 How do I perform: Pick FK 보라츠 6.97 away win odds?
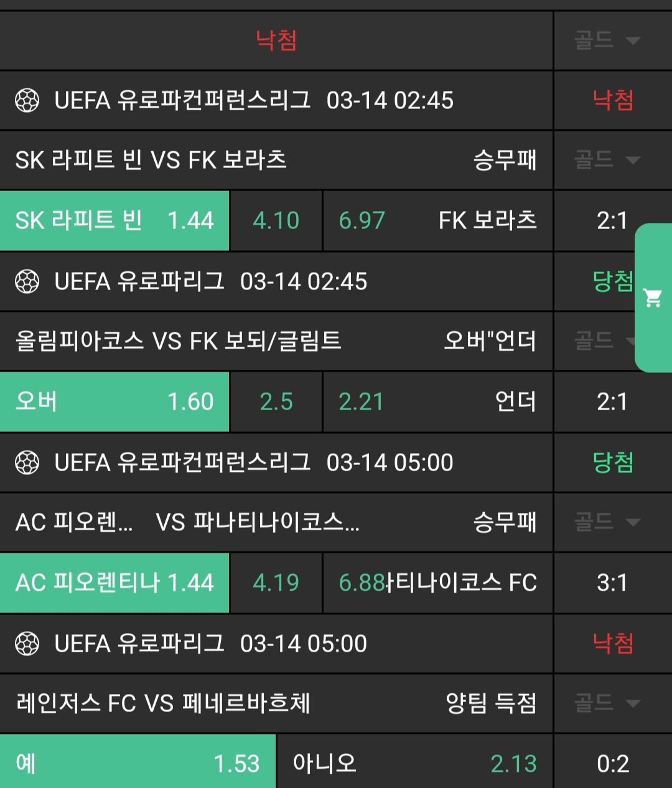tap(437, 220)
